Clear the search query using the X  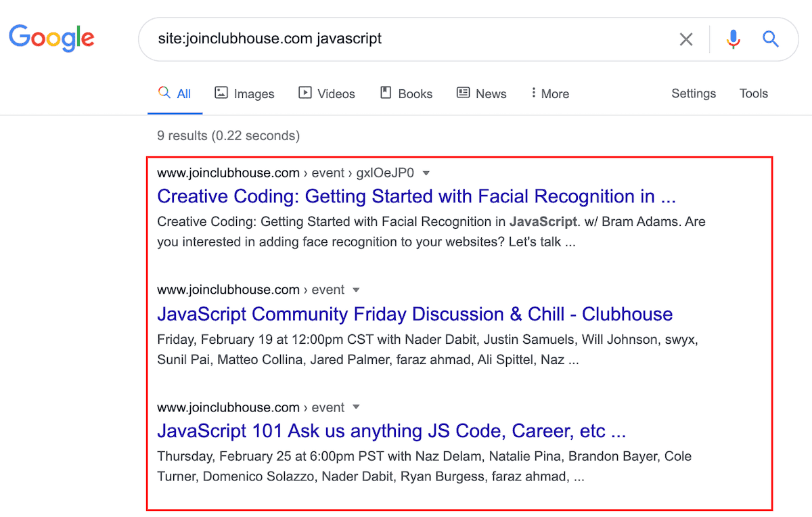click(685, 39)
